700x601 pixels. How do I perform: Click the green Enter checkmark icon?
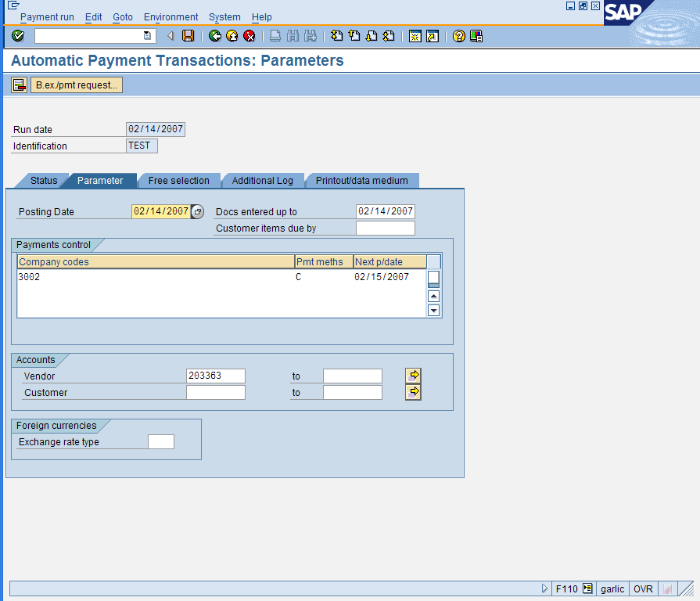pos(17,36)
